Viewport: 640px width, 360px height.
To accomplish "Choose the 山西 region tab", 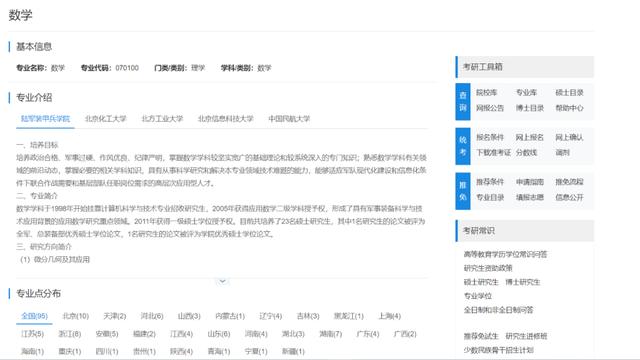I will click(189, 316).
